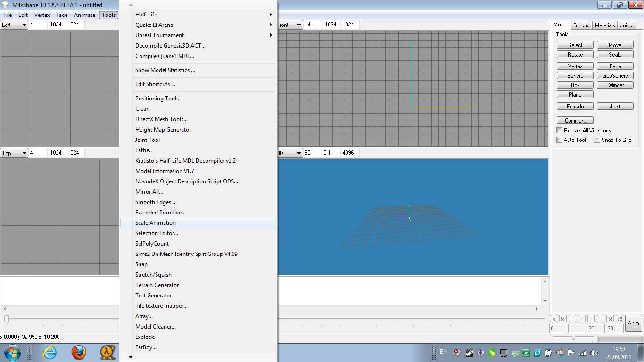Choose Show Model Statistics menu item
This screenshot has height=362, width=644.
(x=198, y=70)
